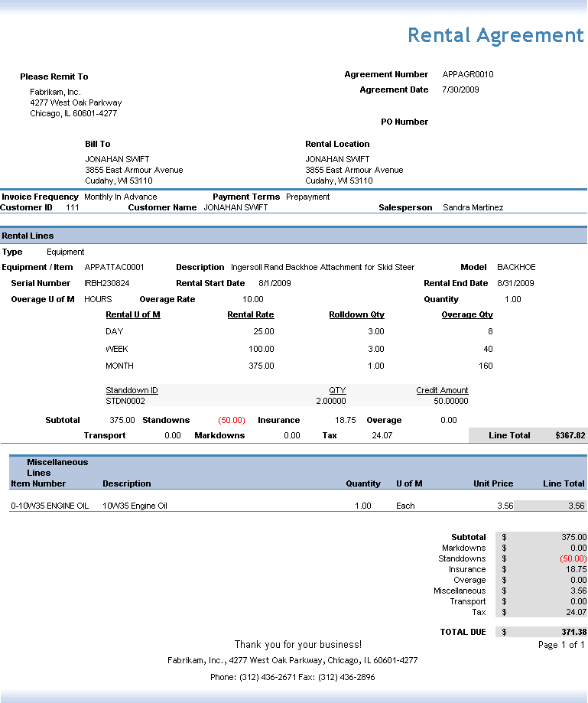588x703 pixels.
Task: Click the agreement date 7/30/2009
Action: (461, 90)
